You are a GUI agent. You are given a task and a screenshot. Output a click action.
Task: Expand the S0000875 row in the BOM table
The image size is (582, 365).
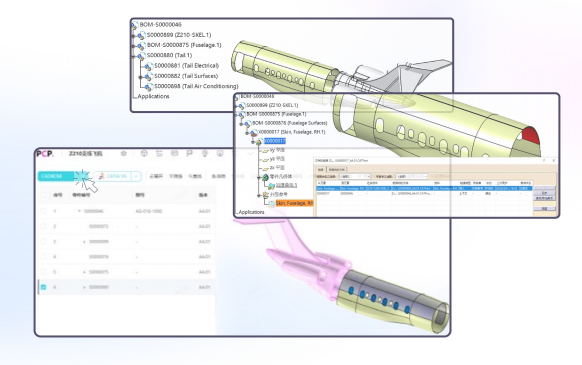(x=84, y=272)
